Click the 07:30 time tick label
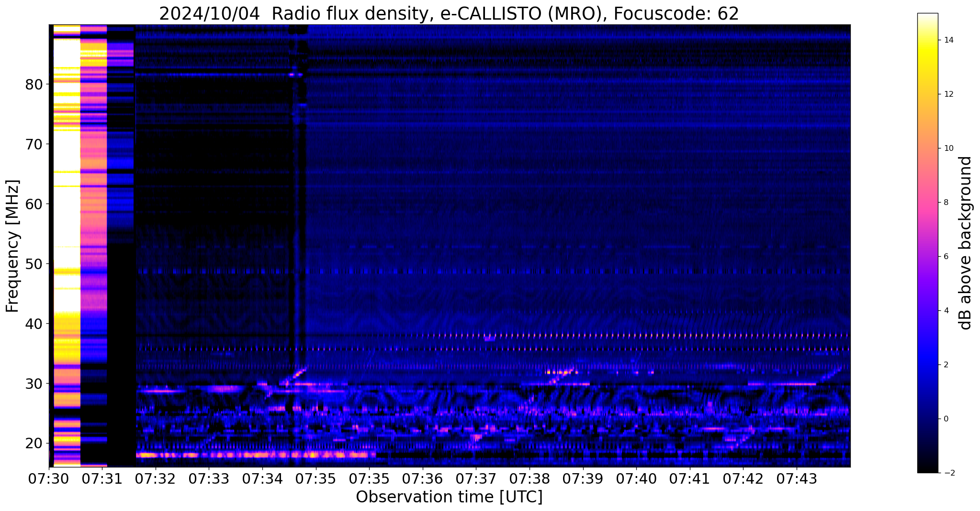This screenshot has height=511, width=980. click(49, 478)
